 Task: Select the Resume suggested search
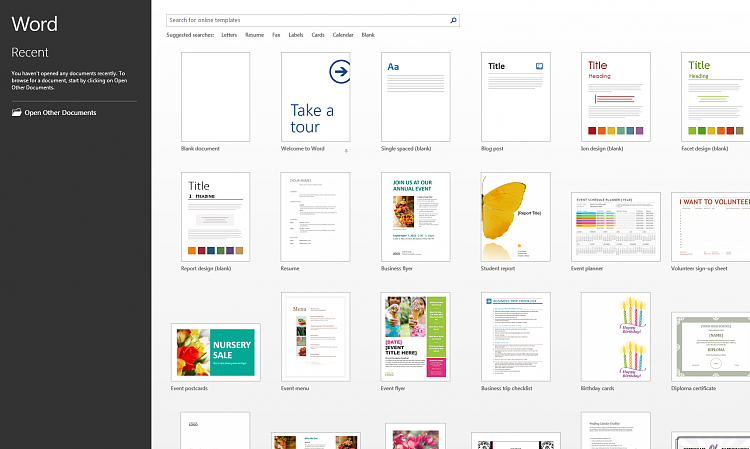point(254,35)
